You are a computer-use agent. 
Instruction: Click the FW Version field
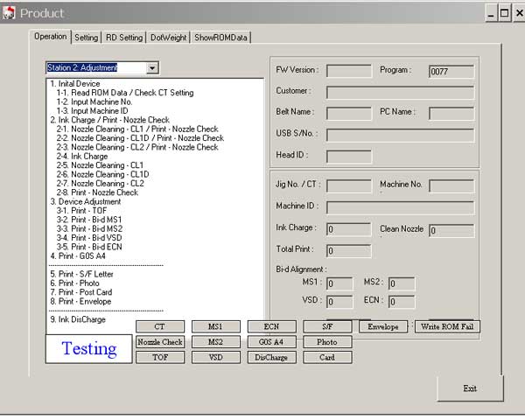coord(349,71)
